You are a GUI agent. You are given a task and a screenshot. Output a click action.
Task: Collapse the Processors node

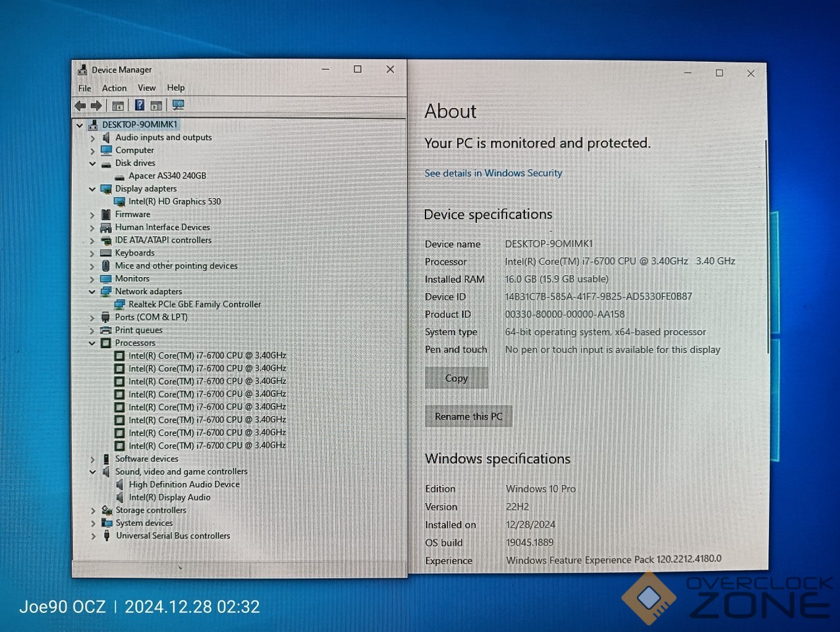[93, 343]
